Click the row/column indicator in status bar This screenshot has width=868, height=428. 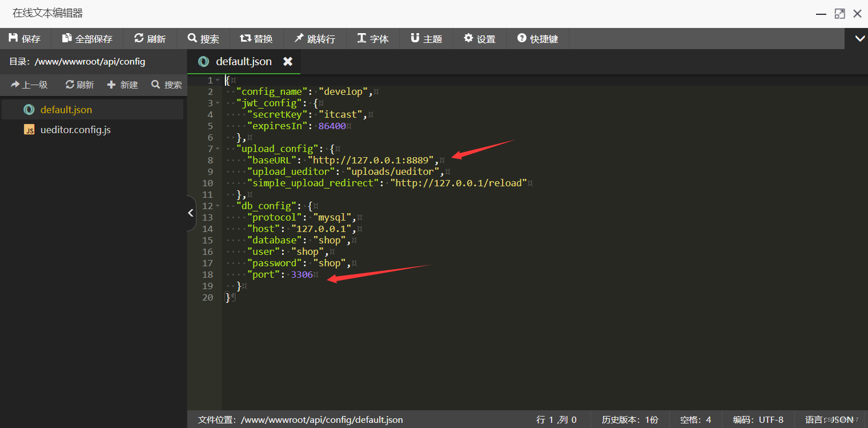pyautogui.click(x=556, y=419)
